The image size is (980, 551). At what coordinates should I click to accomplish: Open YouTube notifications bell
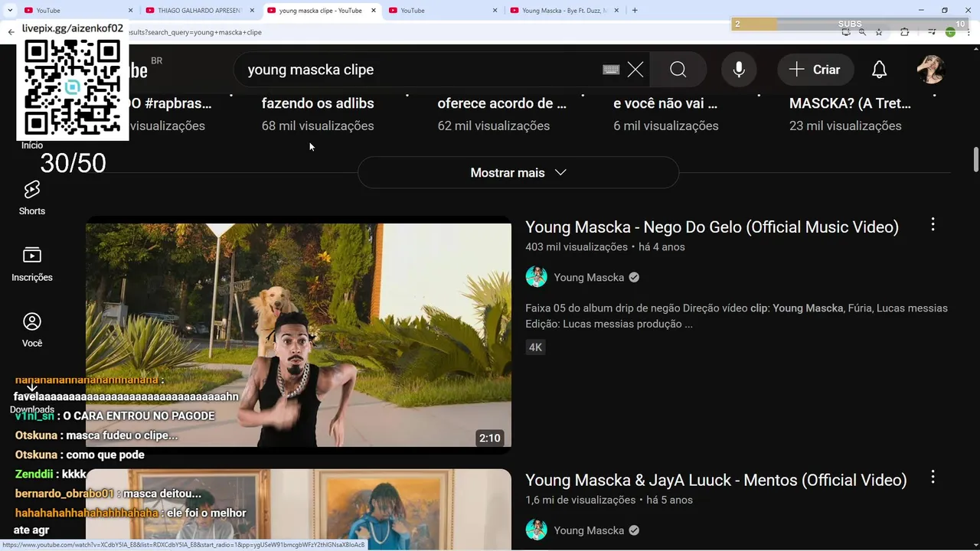point(880,70)
